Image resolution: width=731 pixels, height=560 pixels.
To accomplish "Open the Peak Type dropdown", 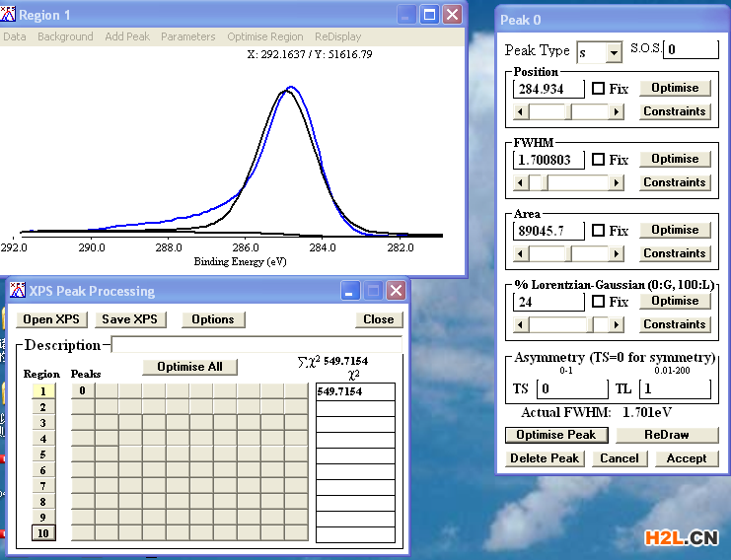I will tap(614, 52).
